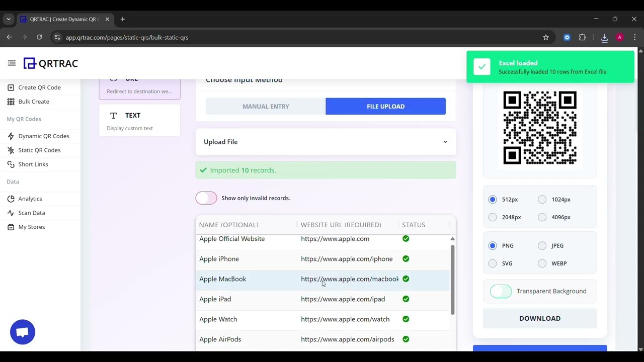Switch to the FILE UPLOAD tab

coord(385,106)
